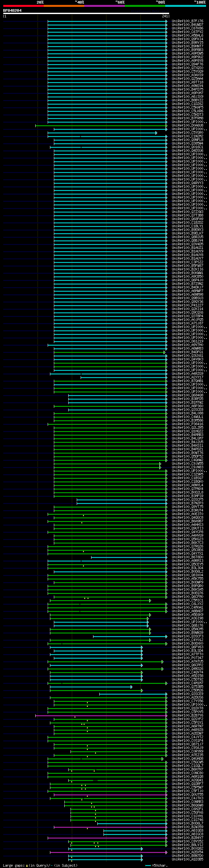209x868 pixels.
Task: Click the UniRef100_C3Z9R5 entry
Action: pos(187,475)
